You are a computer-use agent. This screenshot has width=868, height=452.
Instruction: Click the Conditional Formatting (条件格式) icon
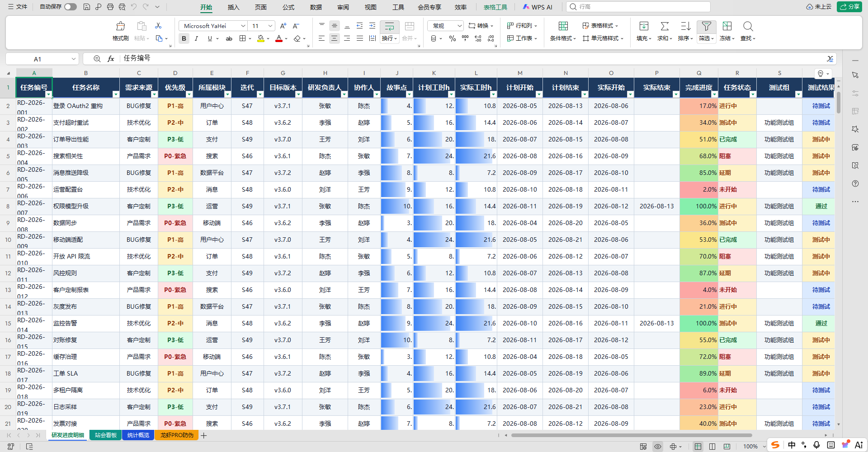coord(563,26)
